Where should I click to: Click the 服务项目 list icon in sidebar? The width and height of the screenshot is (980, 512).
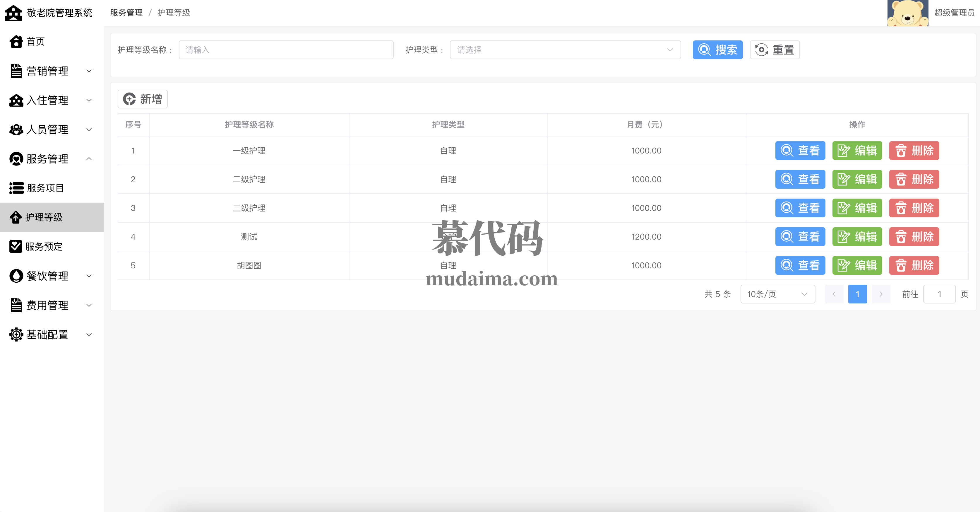click(x=16, y=188)
